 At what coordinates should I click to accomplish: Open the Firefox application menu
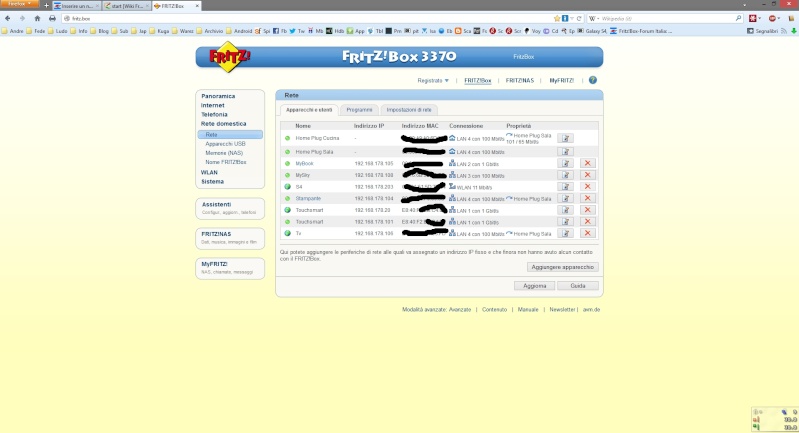pos(19,4)
